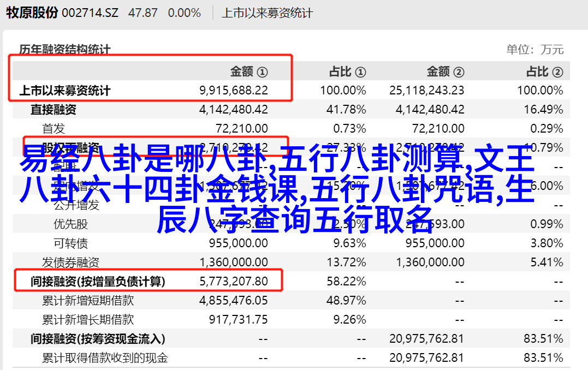The image size is (588, 370).
Task: Click the 占比 ① column header
Action: click(x=348, y=71)
